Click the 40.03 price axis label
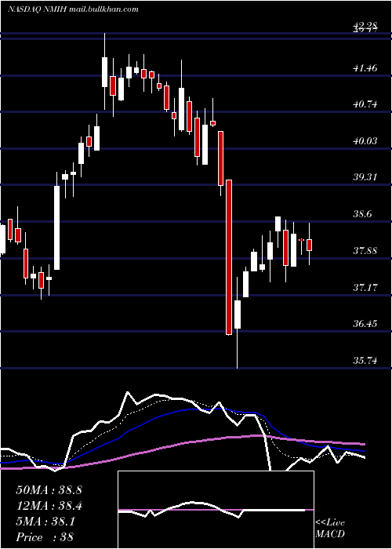Viewport: 392px width, 549px height. point(365,140)
